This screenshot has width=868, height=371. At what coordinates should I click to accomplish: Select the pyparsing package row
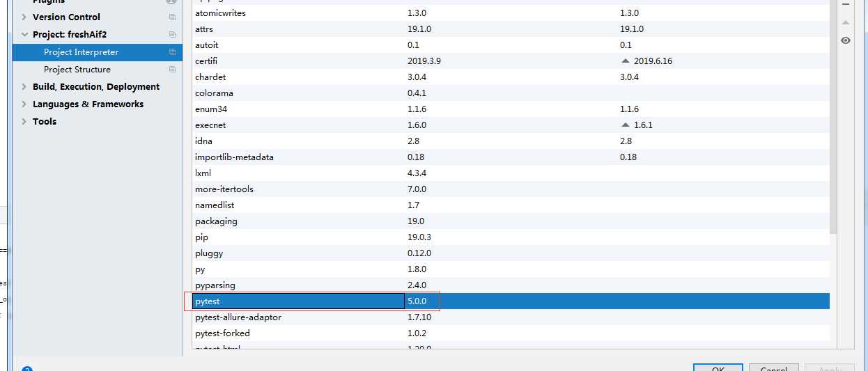coord(511,285)
